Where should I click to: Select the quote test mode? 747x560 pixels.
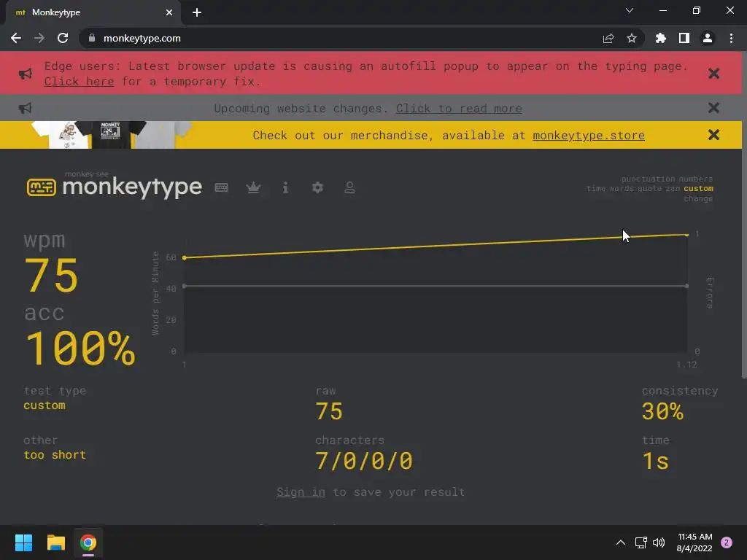[649, 189]
